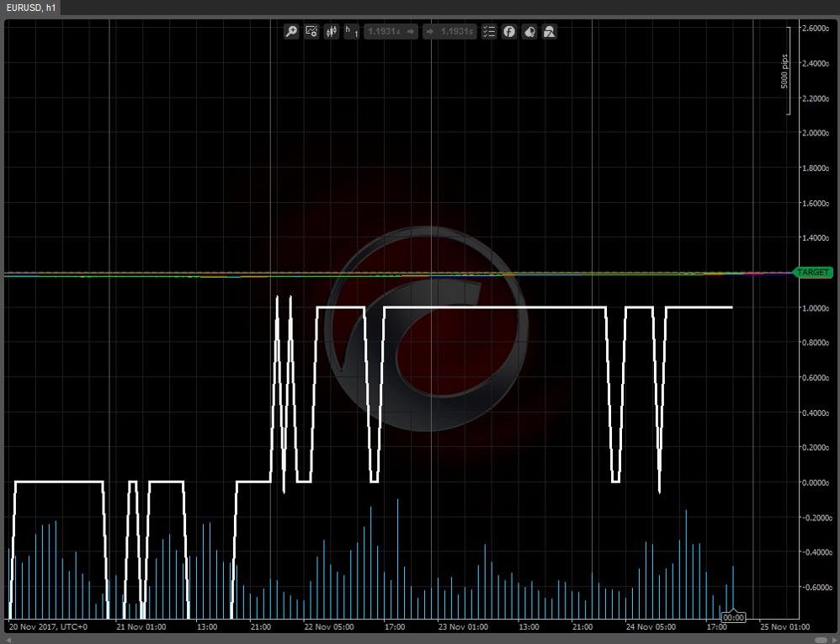Click the 1.80000 price axis label
The height and width of the screenshot is (644, 840).
coord(816,168)
